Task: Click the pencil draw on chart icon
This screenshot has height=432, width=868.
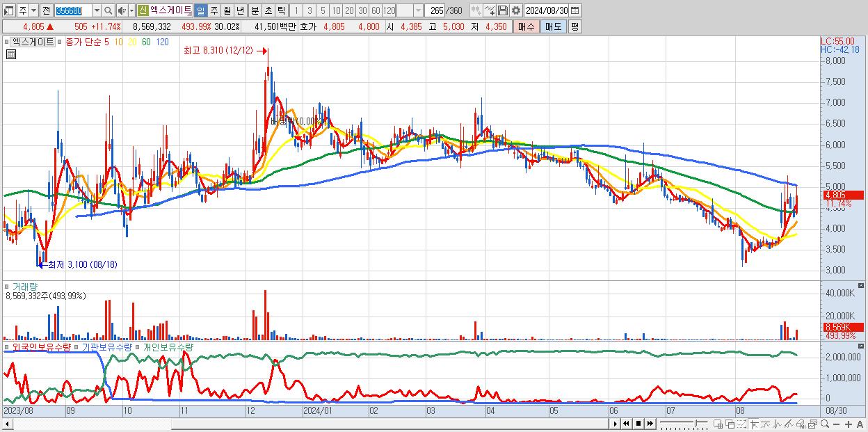Action: click(x=789, y=424)
